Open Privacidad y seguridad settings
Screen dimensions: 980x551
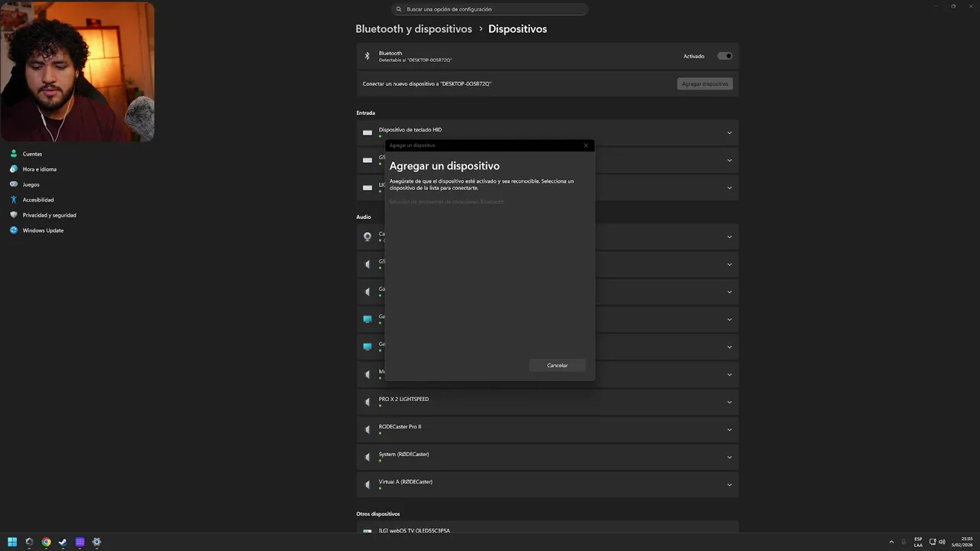point(49,215)
